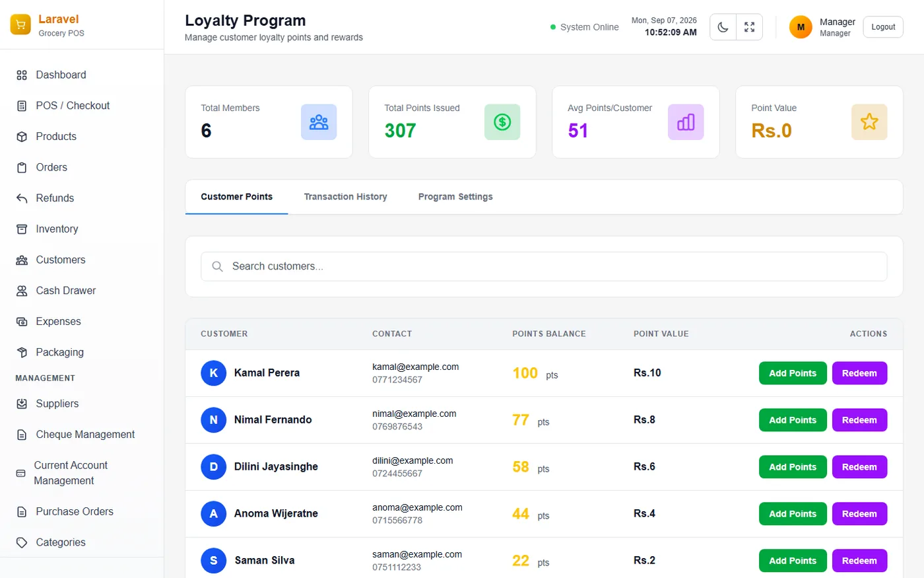Click the Products box icon
The image size is (924, 578).
(x=22, y=137)
